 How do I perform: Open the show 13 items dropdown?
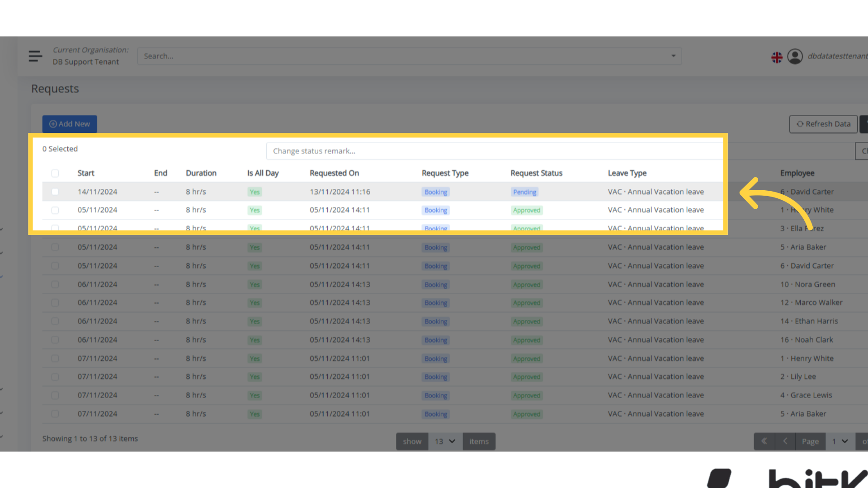coord(445,441)
